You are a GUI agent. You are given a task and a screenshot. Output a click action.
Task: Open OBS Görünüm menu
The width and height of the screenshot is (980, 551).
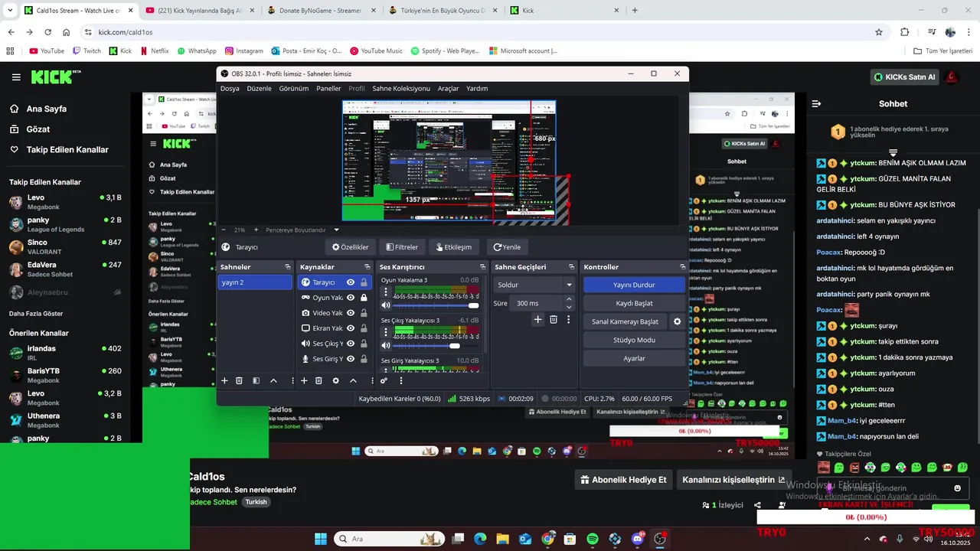pyautogui.click(x=294, y=89)
